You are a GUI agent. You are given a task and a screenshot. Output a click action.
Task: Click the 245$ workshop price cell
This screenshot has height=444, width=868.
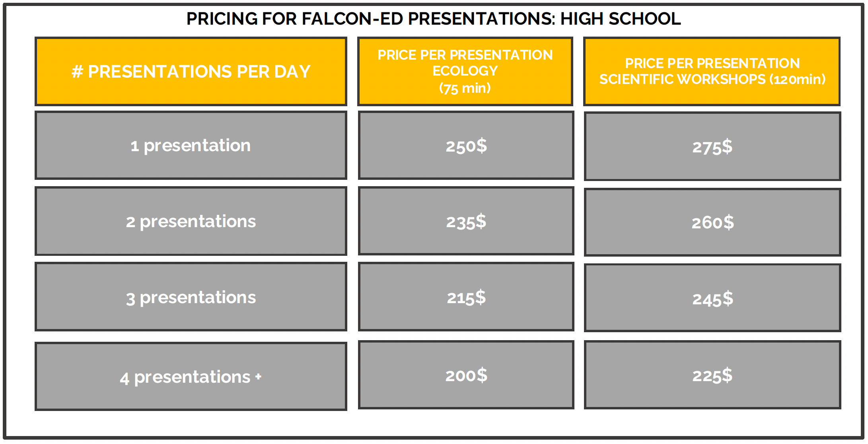712,299
